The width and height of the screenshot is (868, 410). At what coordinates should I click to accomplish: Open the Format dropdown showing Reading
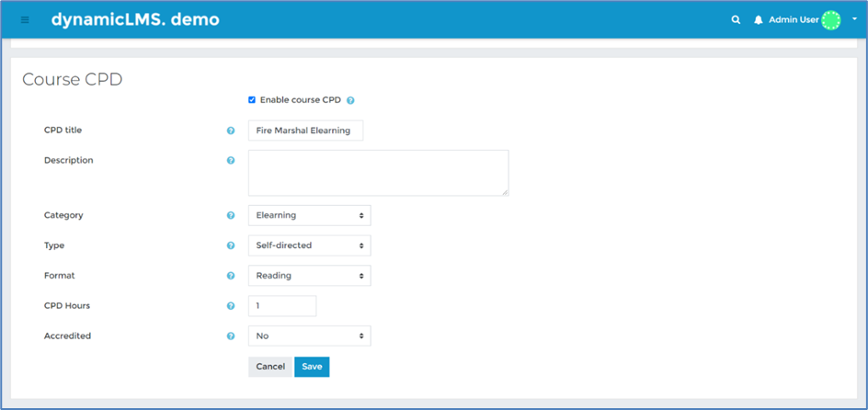(310, 276)
